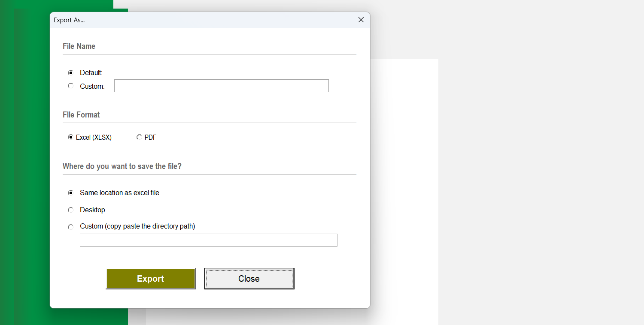Click the Export As... title bar text
Image resolution: width=644 pixels, height=325 pixels.
tap(69, 20)
